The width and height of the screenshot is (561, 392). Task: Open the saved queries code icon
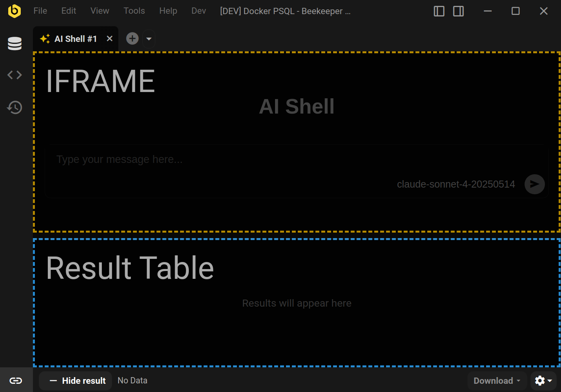15,75
